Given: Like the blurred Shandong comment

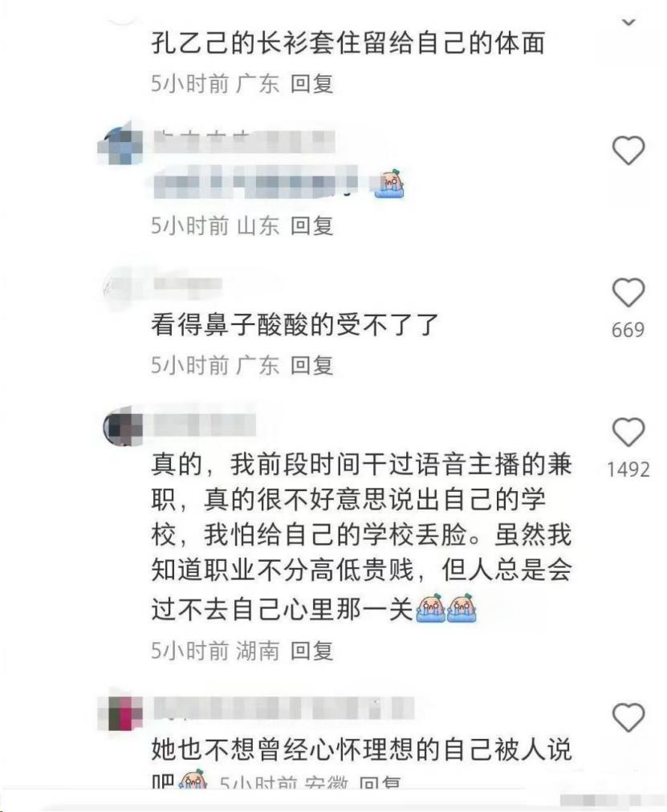Looking at the screenshot, I should point(628,151).
